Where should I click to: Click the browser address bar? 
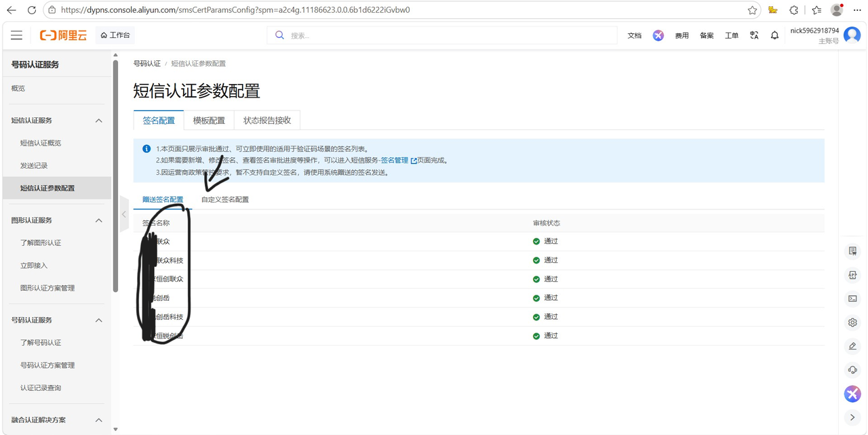click(400, 10)
